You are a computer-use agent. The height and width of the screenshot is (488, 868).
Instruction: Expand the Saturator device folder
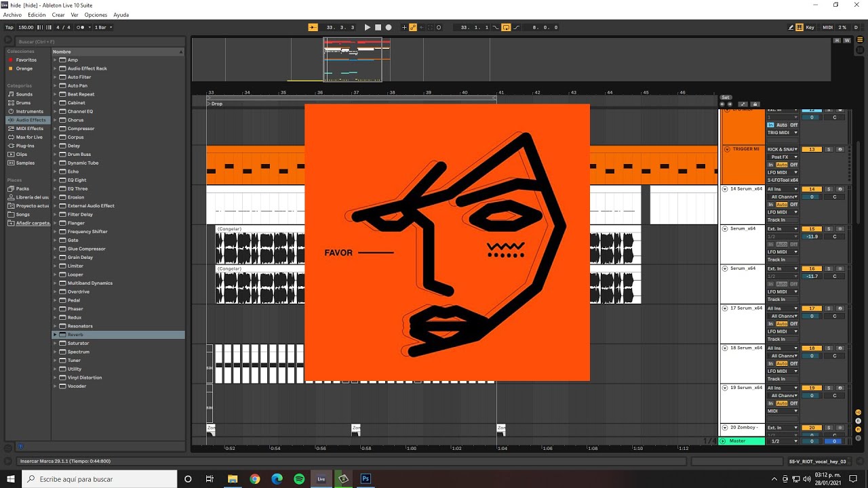tap(56, 343)
